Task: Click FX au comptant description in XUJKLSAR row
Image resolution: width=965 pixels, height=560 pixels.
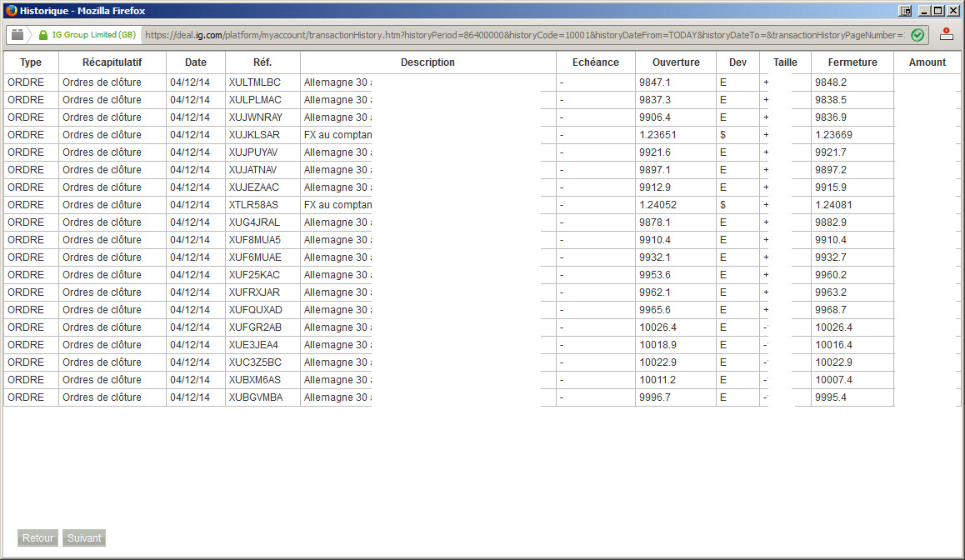Action: coord(337,135)
